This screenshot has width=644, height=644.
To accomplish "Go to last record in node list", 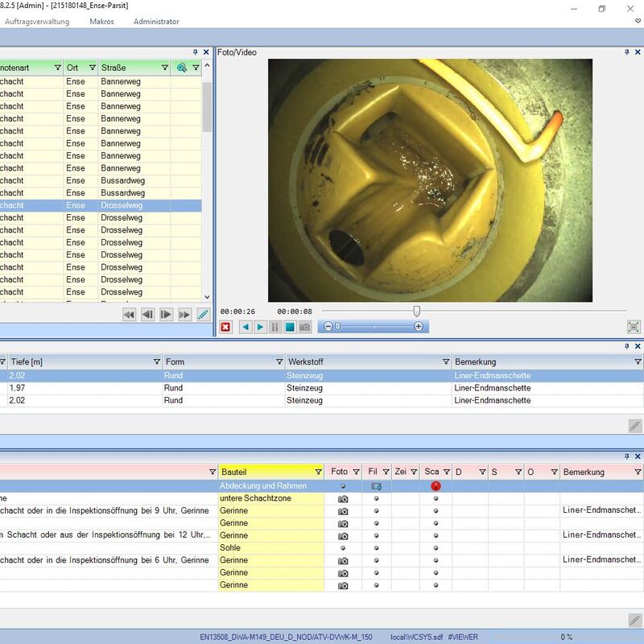I will tap(184, 315).
